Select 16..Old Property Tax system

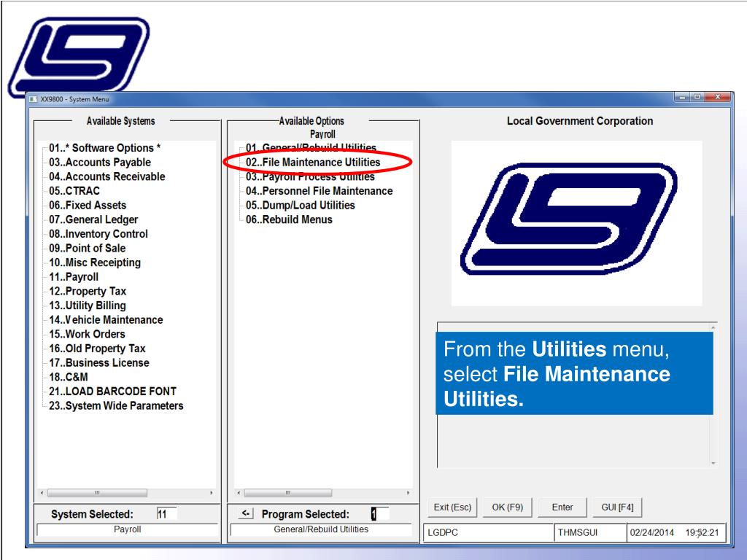click(97, 348)
